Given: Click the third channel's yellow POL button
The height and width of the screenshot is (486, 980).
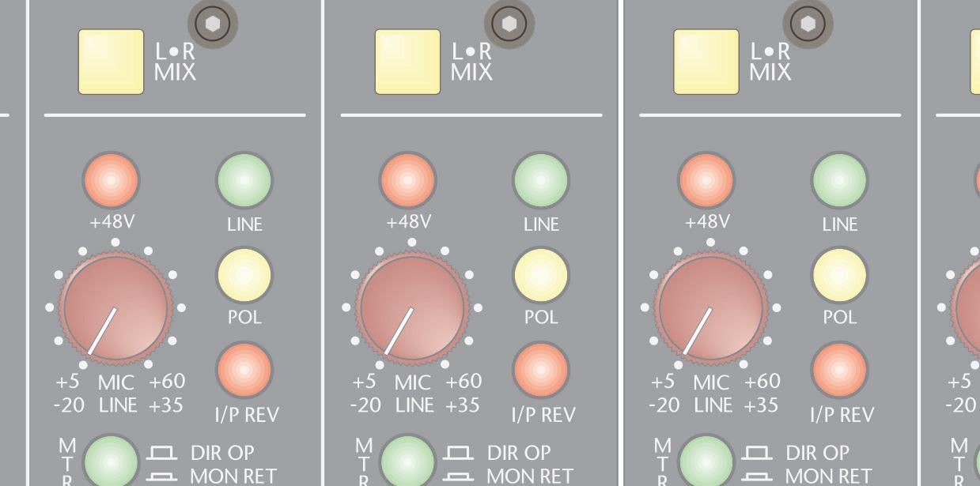Looking at the screenshot, I should 839,275.
